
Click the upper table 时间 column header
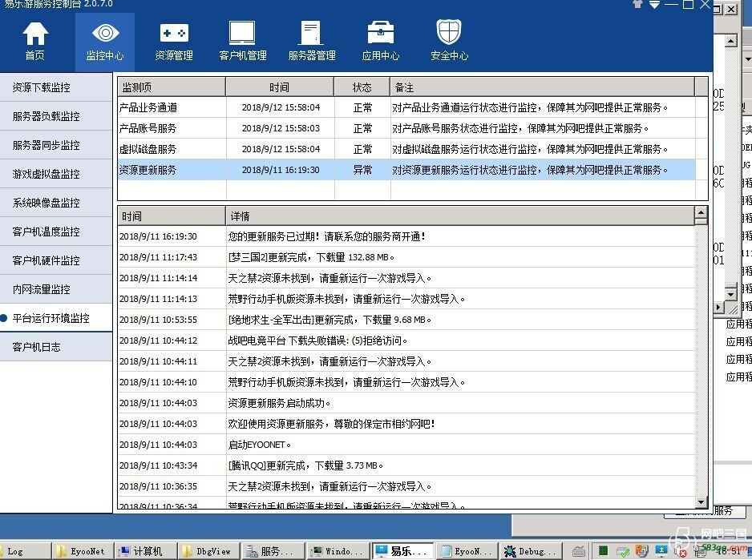coord(280,87)
